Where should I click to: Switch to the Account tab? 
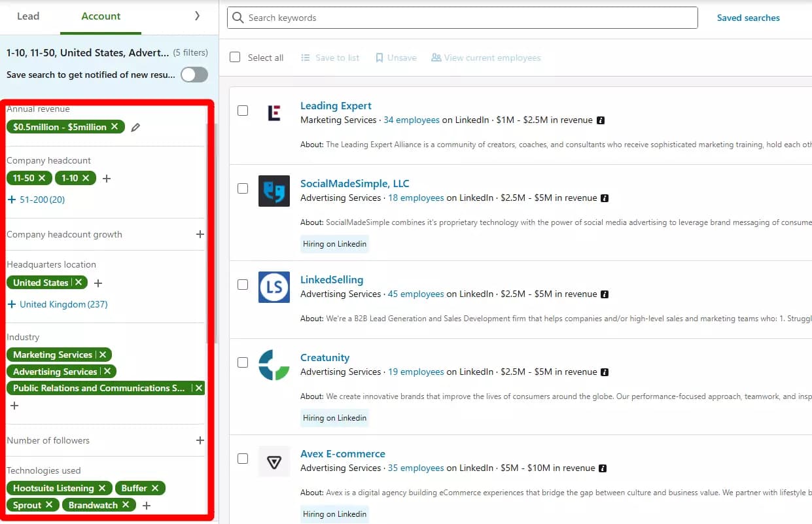[x=101, y=16]
